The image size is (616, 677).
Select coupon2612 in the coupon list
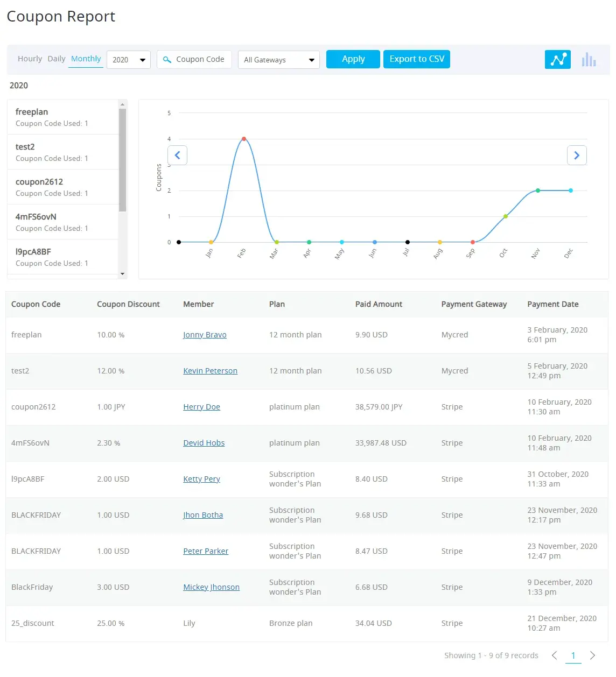[62, 187]
